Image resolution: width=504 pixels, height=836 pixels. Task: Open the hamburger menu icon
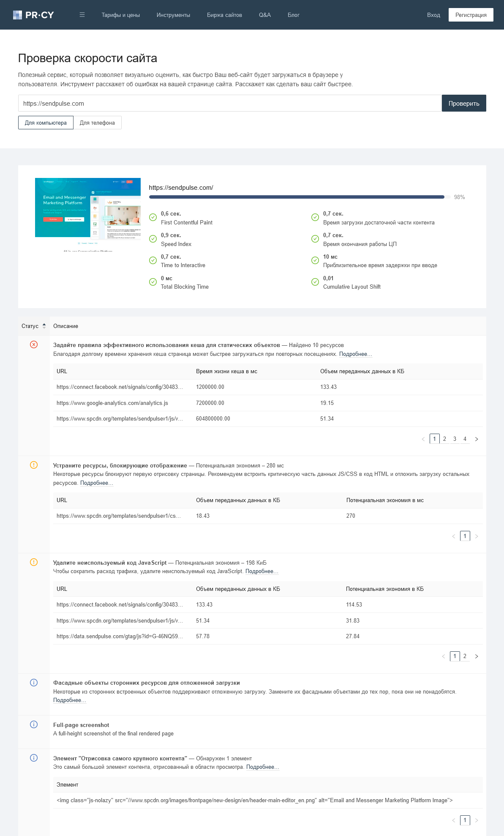(x=82, y=15)
